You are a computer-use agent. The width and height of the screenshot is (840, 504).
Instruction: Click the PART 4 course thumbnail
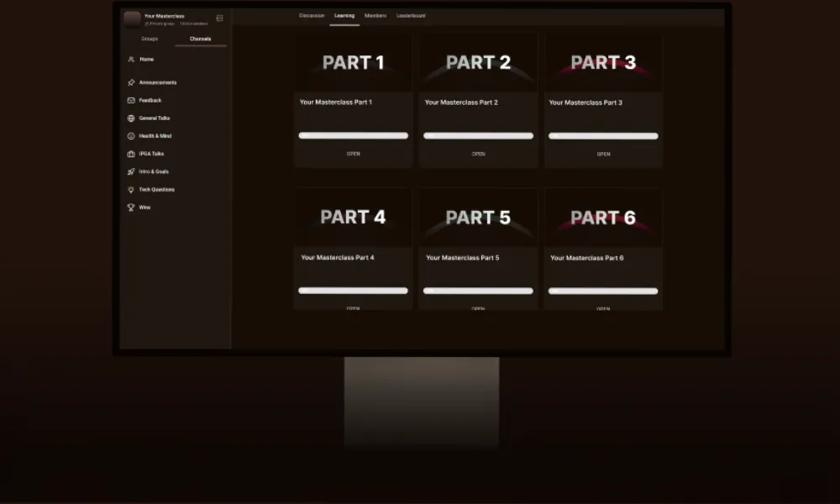click(x=353, y=218)
